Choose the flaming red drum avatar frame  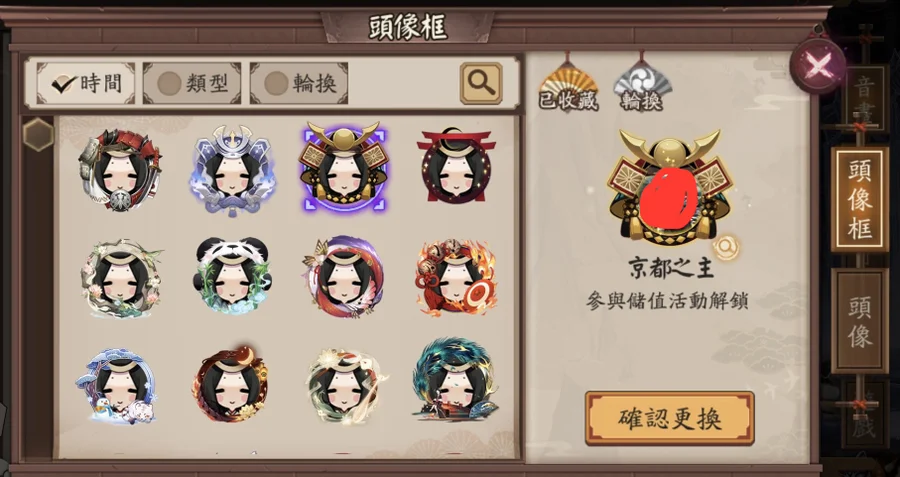point(456,277)
